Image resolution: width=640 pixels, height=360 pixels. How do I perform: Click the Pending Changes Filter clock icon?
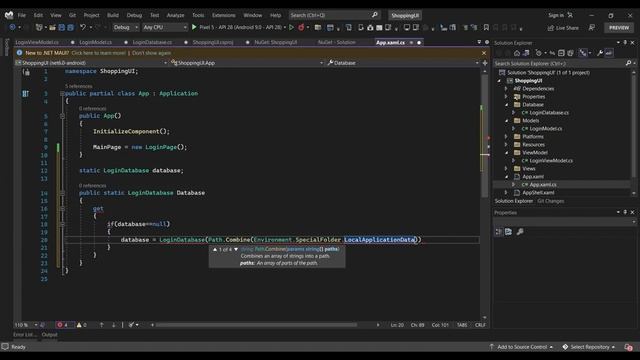point(539,53)
